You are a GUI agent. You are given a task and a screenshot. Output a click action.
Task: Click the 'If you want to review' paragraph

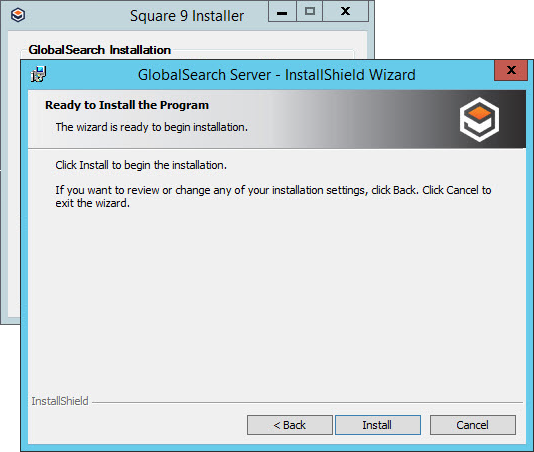point(273,197)
